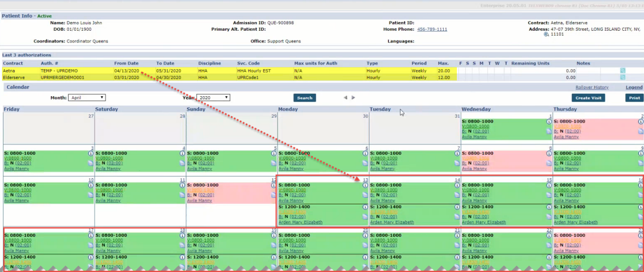Show info for April 20 0800-1000 shift
644x272 pixels.
tap(365, 235)
